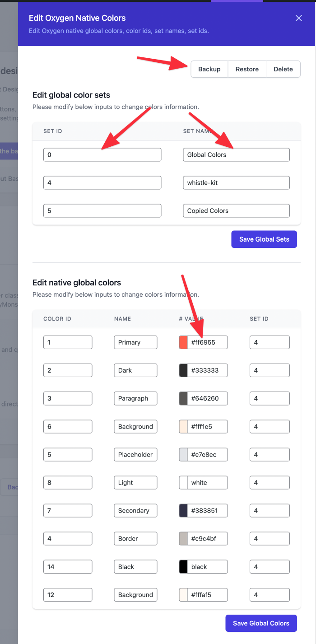The height and width of the screenshot is (644, 316).
Task: Open the Primary color swatch #ff6955
Action: (182, 342)
